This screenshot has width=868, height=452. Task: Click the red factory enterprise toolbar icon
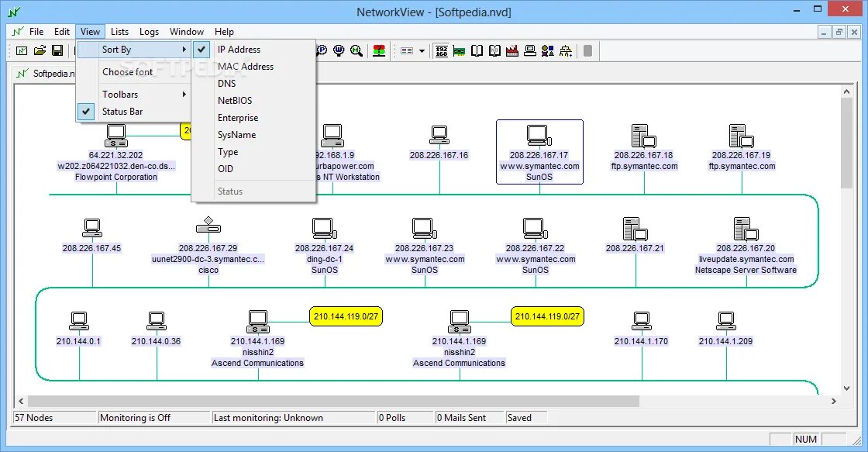pyautogui.click(x=512, y=51)
